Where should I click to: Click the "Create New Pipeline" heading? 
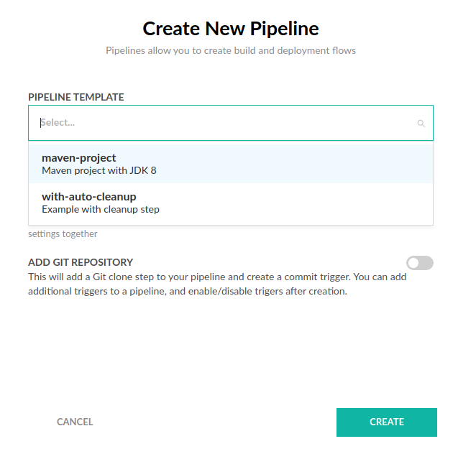tap(230, 29)
